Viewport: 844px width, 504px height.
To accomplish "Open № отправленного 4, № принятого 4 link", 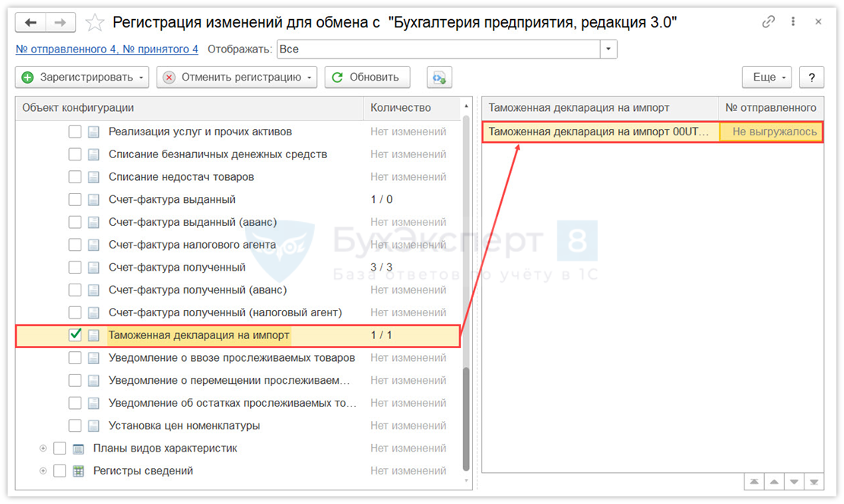I will 106,49.
